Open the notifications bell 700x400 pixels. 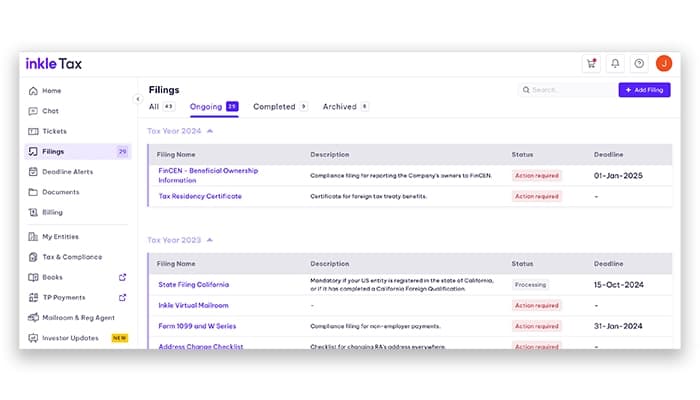[615, 63]
